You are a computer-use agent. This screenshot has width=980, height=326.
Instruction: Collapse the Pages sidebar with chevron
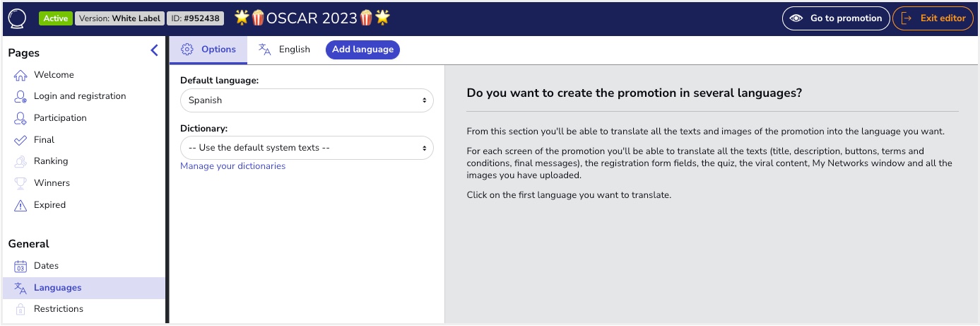pos(155,50)
